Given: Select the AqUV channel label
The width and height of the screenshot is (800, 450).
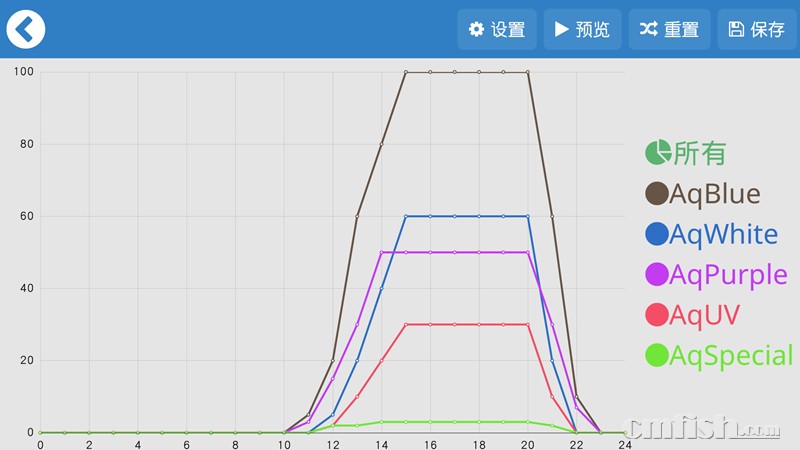Looking at the screenshot, I should (704, 315).
